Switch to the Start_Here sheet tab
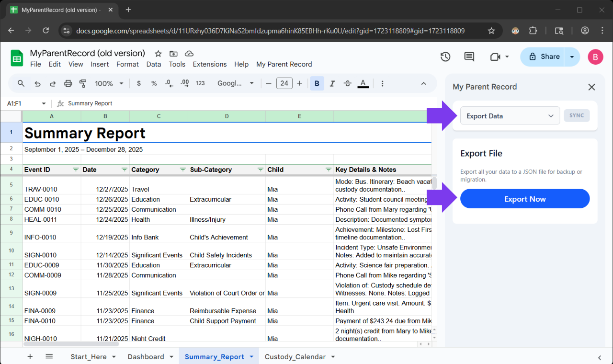The image size is (613, 364). 89,357
